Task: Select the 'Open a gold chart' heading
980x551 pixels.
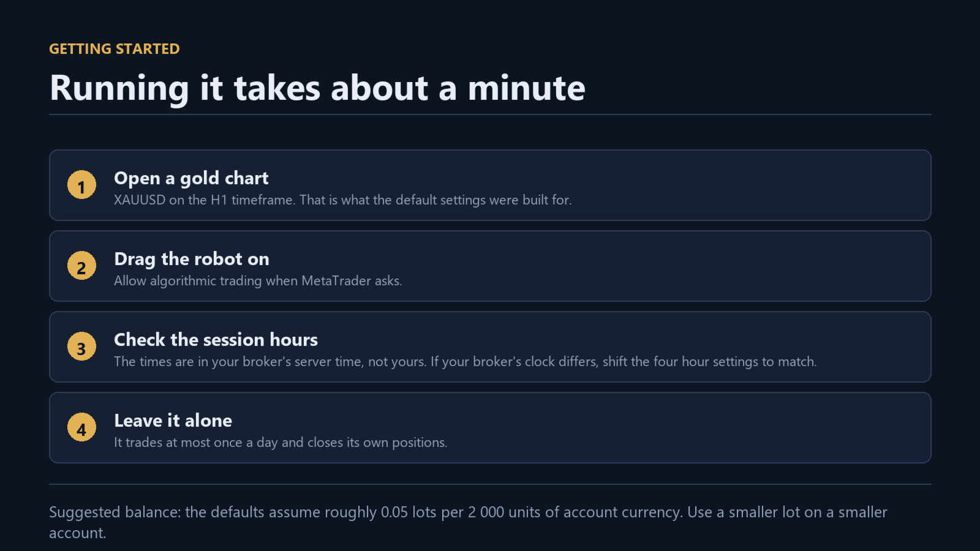Action: point(191,178)
